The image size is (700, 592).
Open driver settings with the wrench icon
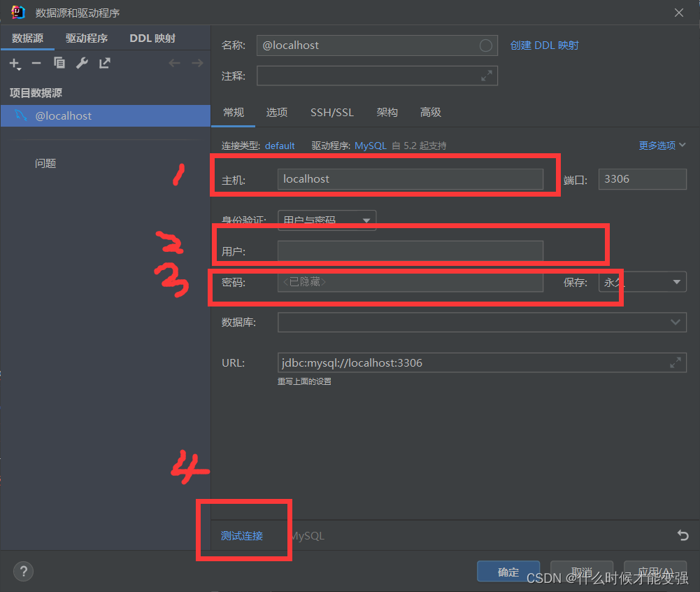coord(82,63)
